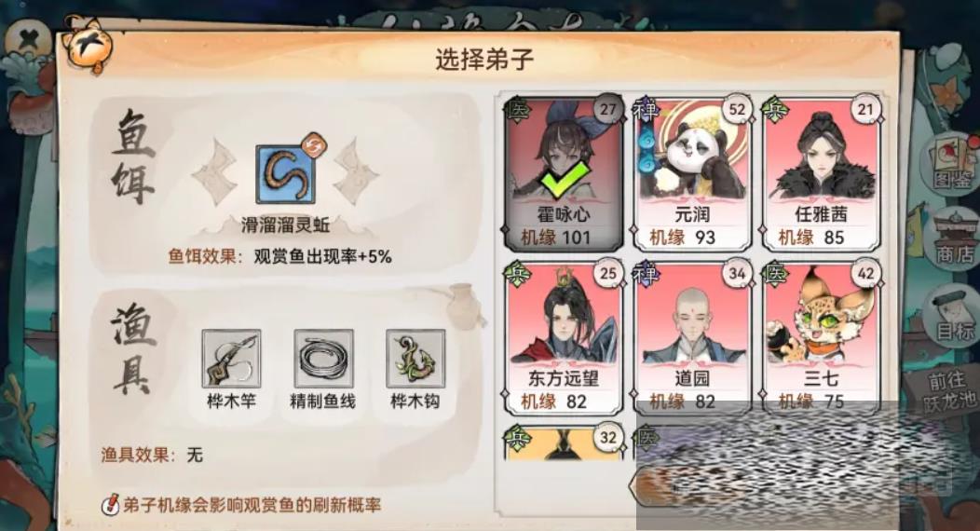Viewport: 980px width, 531px height.
Task: Open the 商店 shop icon
Action: pos(954,238)
